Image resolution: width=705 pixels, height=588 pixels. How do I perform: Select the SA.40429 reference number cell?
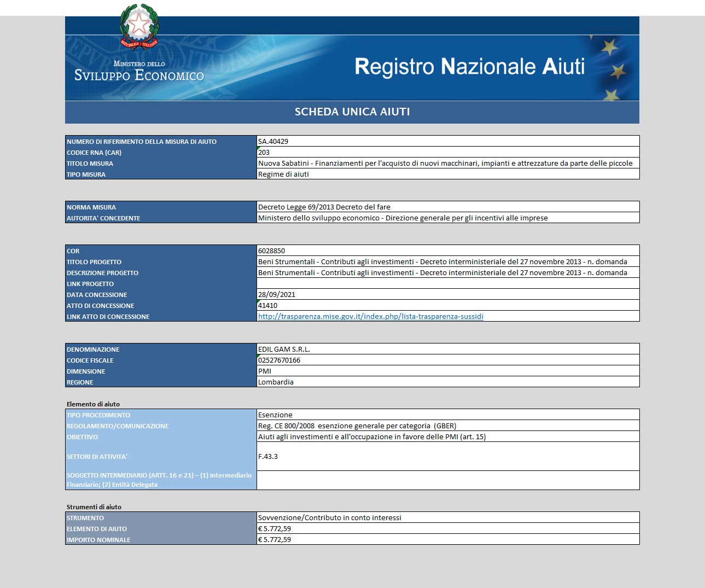pyautogui.click(x=448, y=141)
